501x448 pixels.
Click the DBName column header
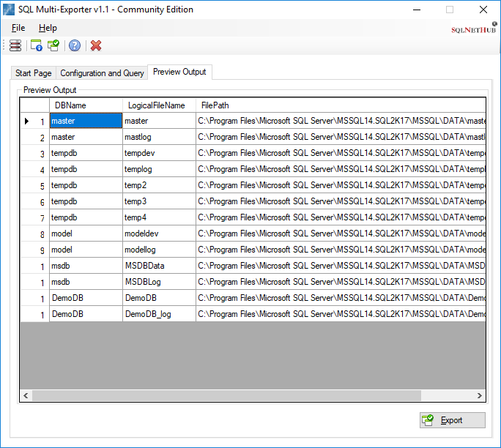point(86,105)
